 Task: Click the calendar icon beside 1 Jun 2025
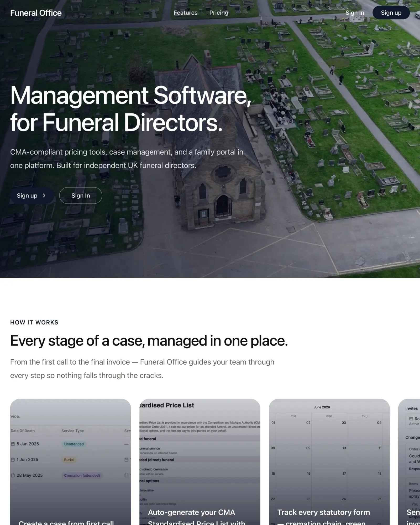[13, 460]
